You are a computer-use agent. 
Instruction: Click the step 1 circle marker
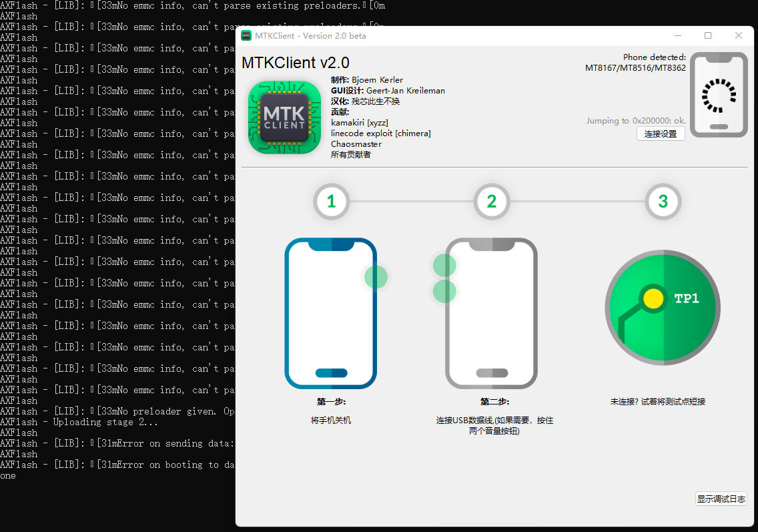coord(331,202)
